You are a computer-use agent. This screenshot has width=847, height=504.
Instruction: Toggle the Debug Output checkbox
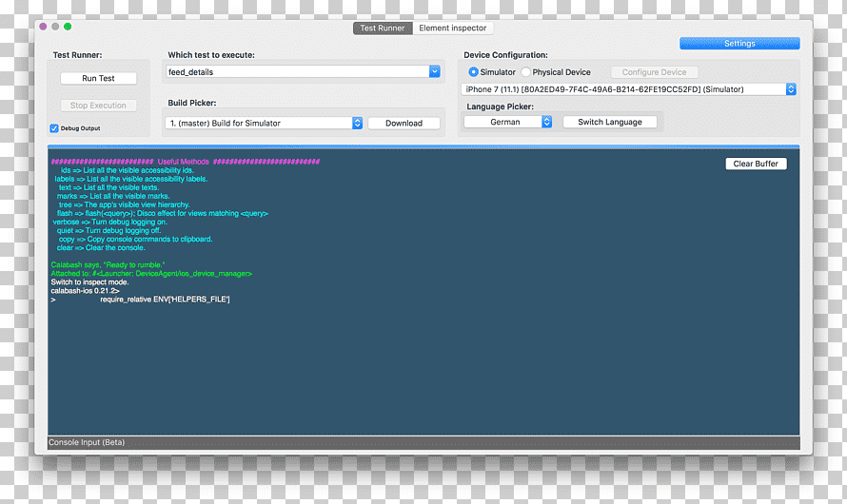(x=54, y=128)
